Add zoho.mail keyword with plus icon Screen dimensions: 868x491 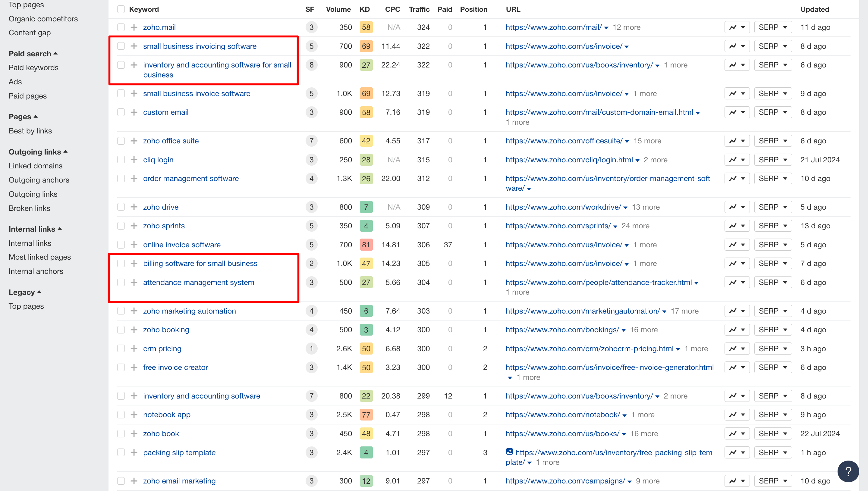click(x=134, y=27)
